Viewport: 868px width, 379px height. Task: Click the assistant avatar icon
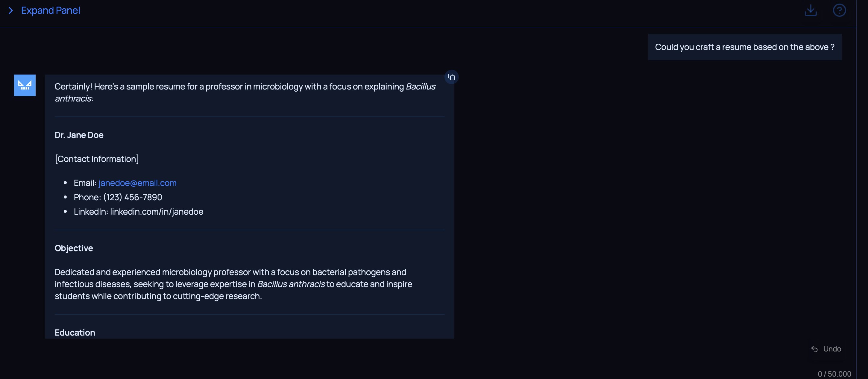25,85
